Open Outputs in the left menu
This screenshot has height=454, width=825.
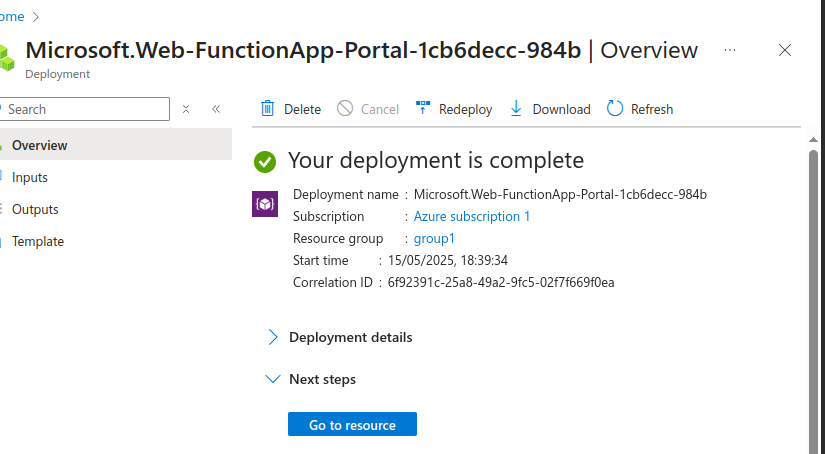(x=35, y=209)
